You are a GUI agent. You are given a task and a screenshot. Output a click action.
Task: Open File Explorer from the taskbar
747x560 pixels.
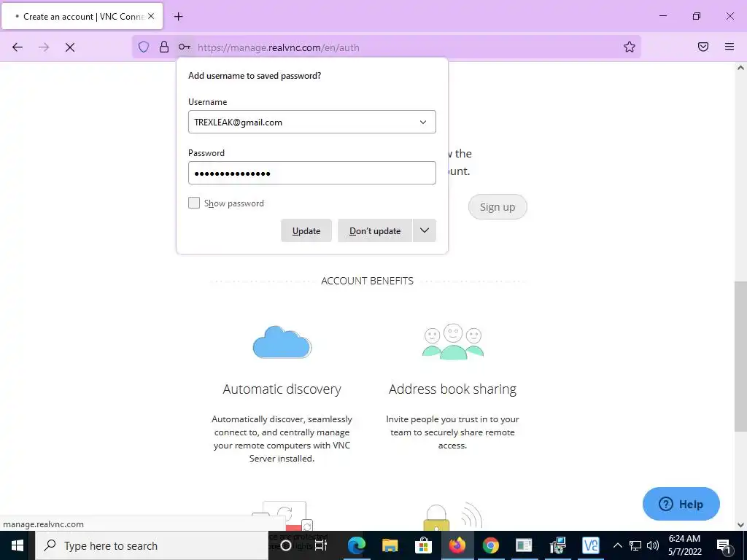pos(390,545)
